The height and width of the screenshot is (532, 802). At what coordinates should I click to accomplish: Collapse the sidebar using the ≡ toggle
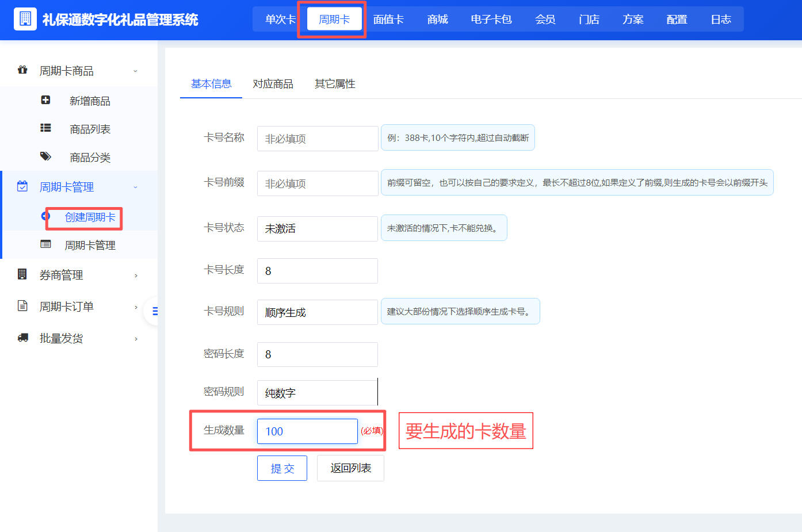154,311
